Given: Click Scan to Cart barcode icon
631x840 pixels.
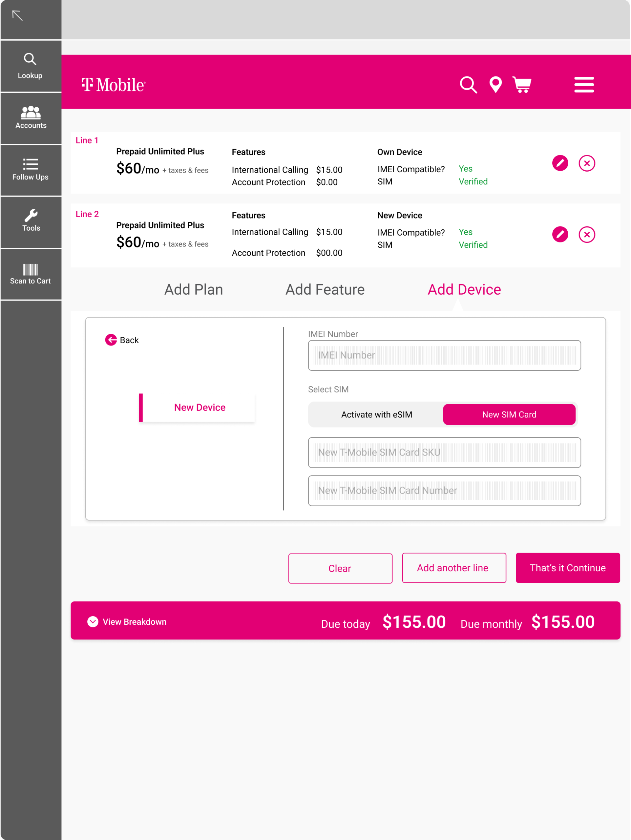Looking at the screenshot, I should pyautogui.click(x=31, y=273).
